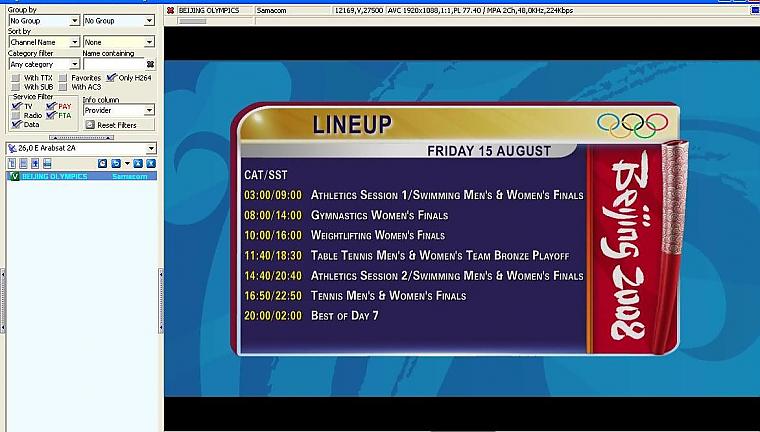The height and width of the screenshot is (432, 760).
Task: Toggle the Favorites checkbox
Action: point(63,78)
